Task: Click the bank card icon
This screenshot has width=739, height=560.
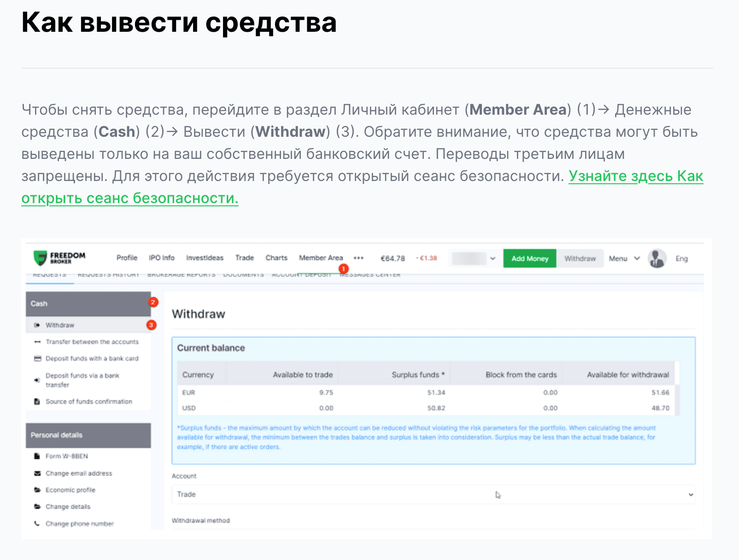Action: (x=37, y=358)
